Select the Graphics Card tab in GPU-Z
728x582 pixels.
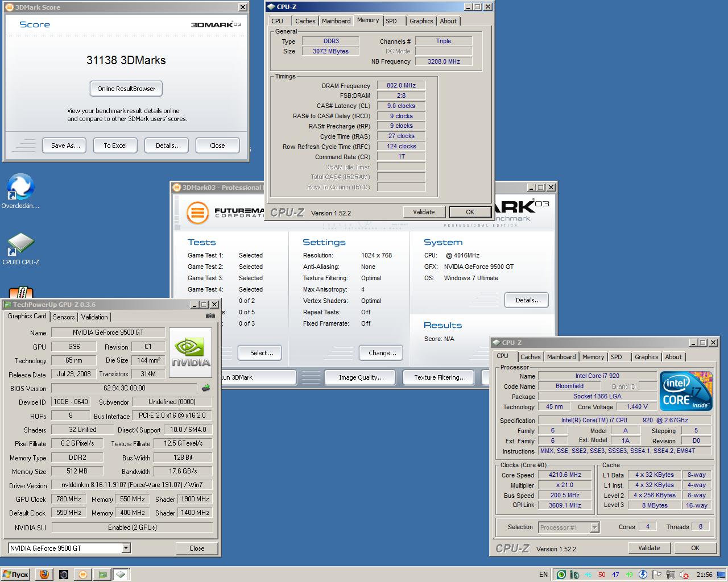click(27, 316)
